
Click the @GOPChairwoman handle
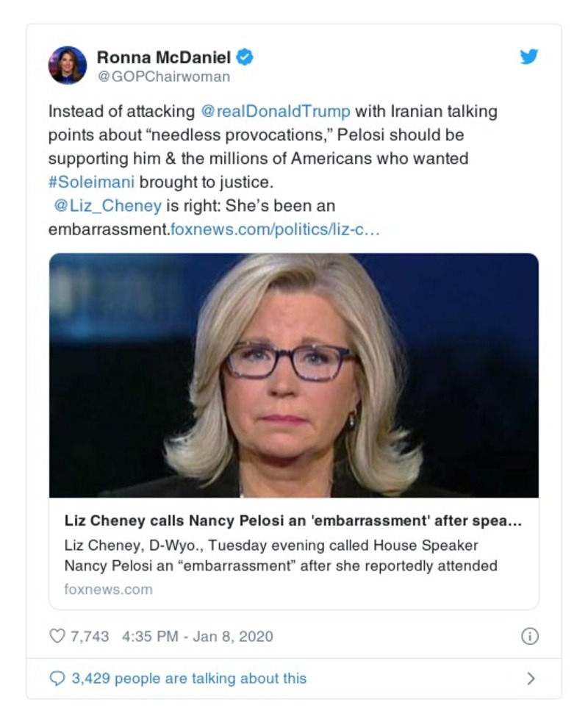163,76
